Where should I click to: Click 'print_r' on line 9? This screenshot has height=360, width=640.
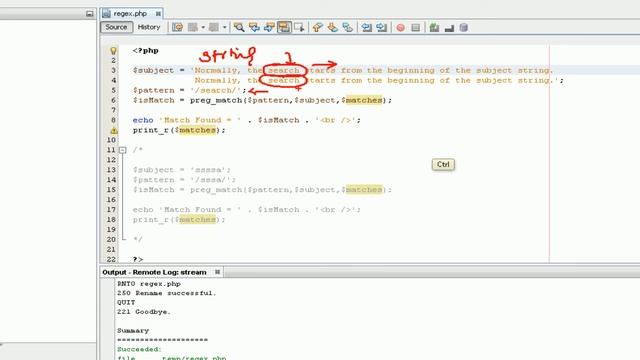pyautogui.click(x=150, y=130)
